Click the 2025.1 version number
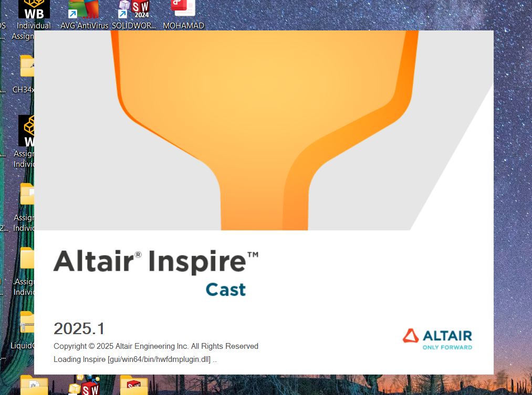 coord(79,328)
